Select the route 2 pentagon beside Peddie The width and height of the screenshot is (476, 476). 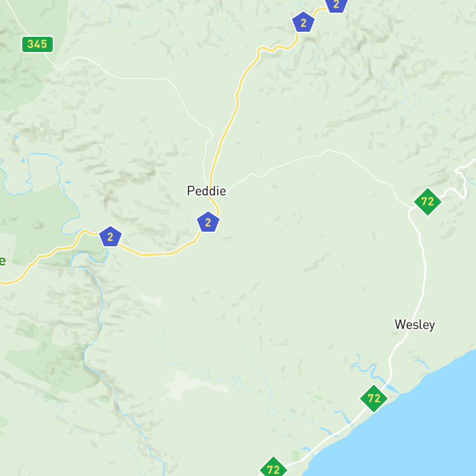point(208,222)
